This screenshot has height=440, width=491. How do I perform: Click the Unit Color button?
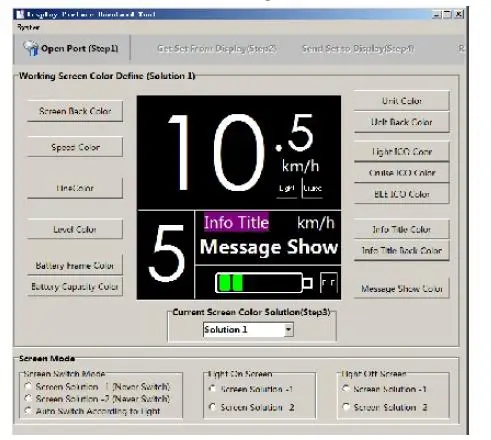pyautogui.click(x=402, y=101)
